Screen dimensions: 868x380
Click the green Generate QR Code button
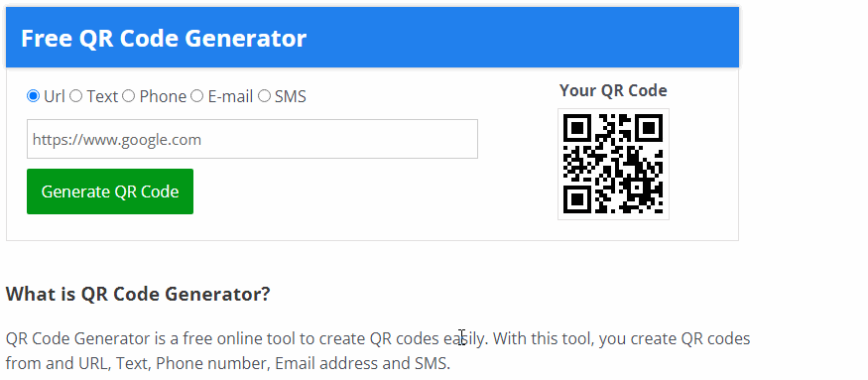(110, 191)
